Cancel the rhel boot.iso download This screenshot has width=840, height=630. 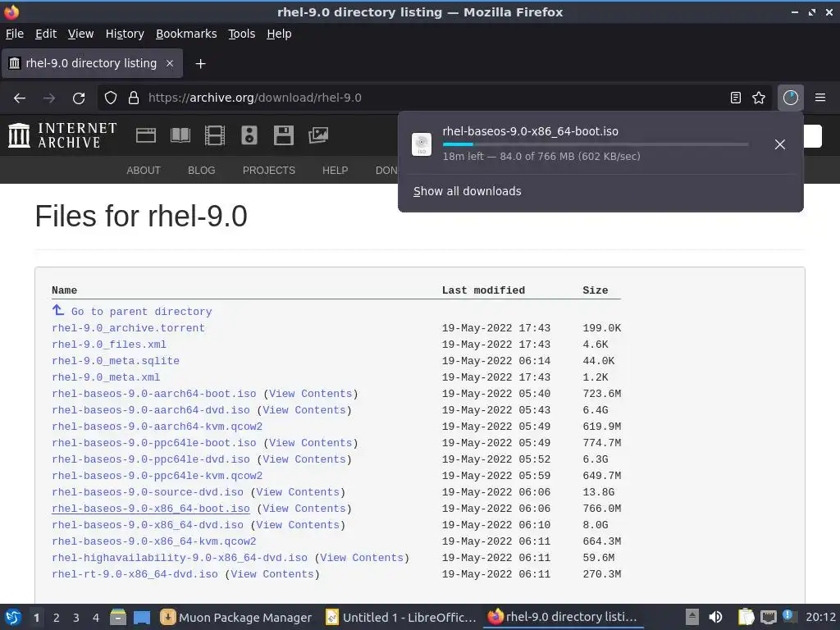(780, 144)
